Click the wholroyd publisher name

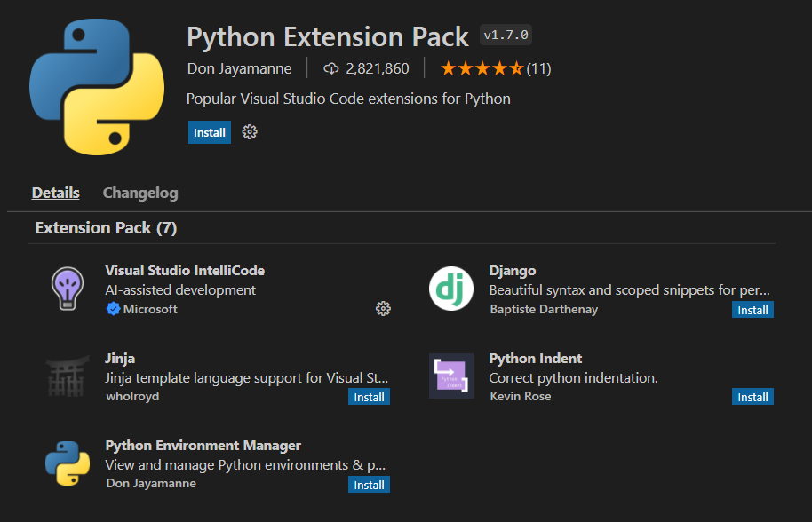click(132, 396)
